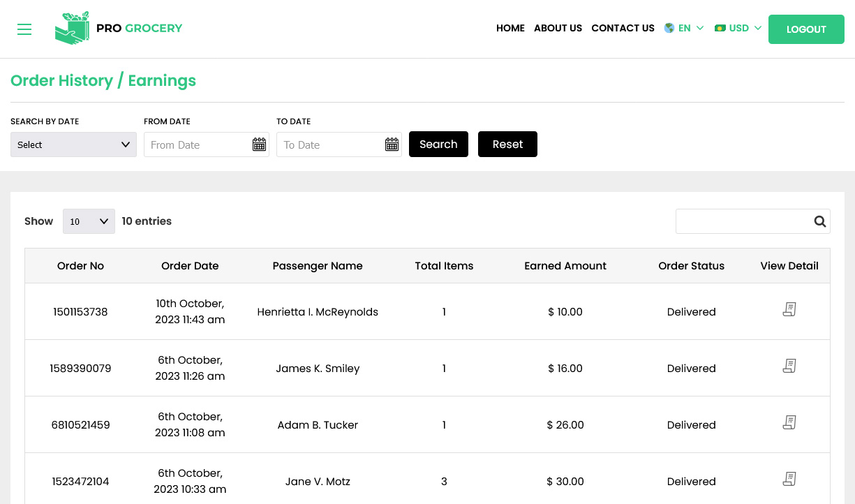View detail for order 1523472104
Viewport: 855px width, 504px height.
click(x=789, y=479)
